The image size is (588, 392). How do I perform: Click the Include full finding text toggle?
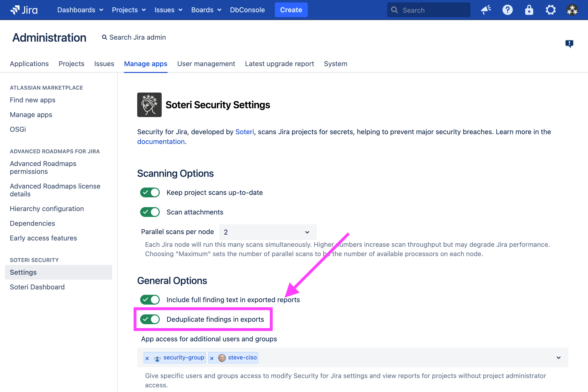[x=150, y=300]
